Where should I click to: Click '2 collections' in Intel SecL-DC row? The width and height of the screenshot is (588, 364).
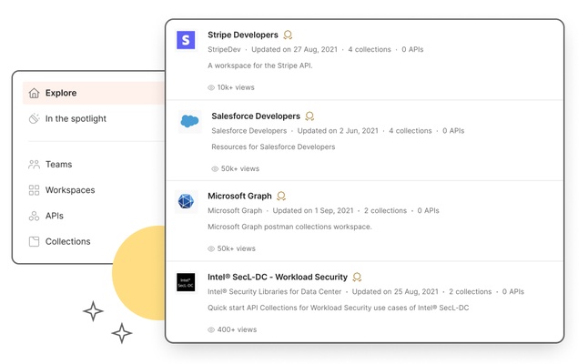(x=471, y=291)
